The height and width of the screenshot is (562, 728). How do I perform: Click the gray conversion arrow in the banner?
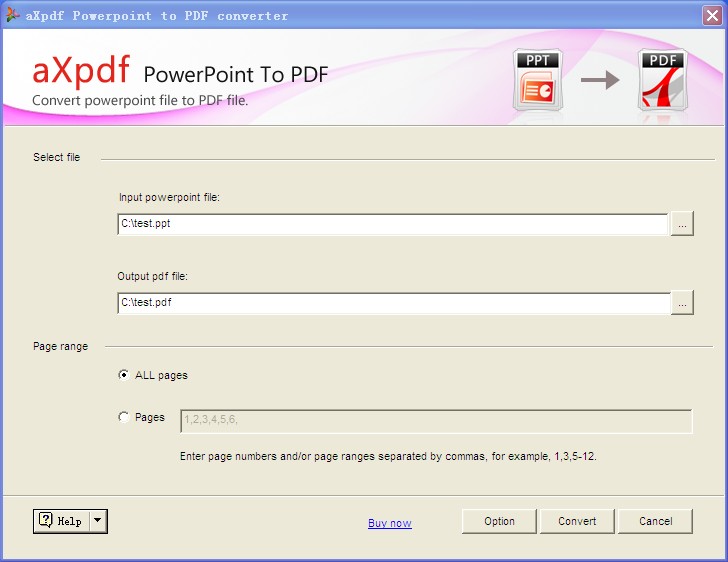click(600, 80)
